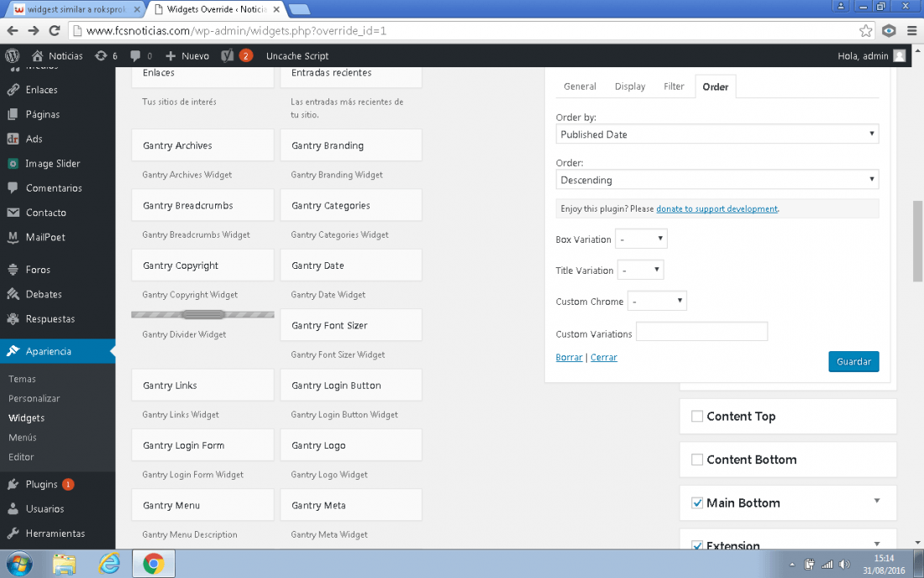The width and height of the screenshot is (924, 578).
Task: Open Temas submenu item
Action: click(23, 379)
